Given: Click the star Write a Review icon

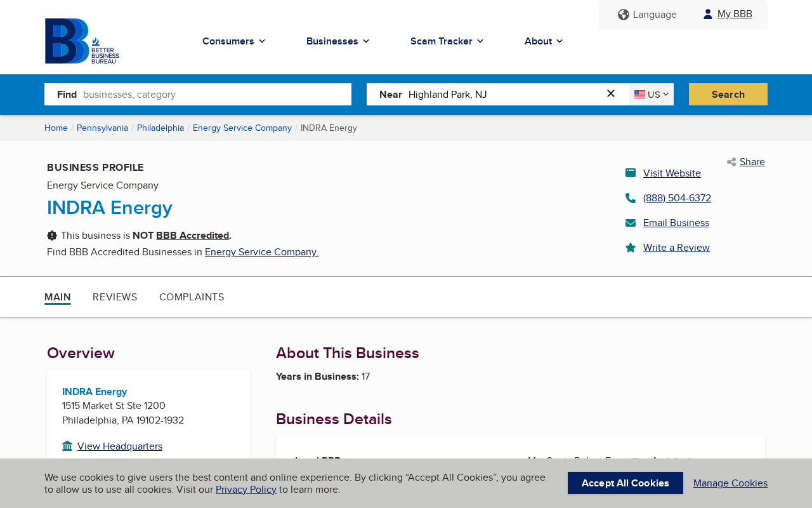Looking at the screenshot, I should tap(631, 248).
